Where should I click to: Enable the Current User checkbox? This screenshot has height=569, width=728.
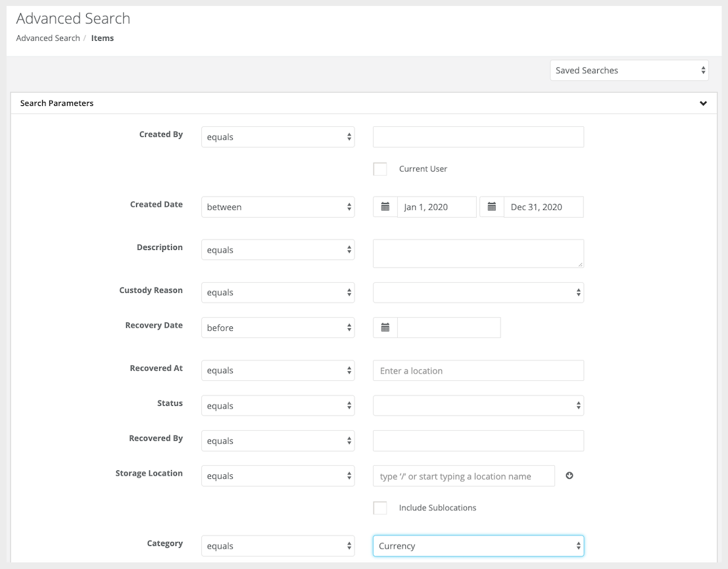pyautogui.click(x=380, y=169)
